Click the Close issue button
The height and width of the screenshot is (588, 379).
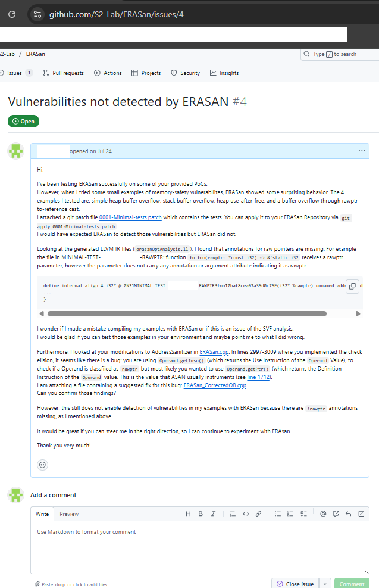coord(295,584)
